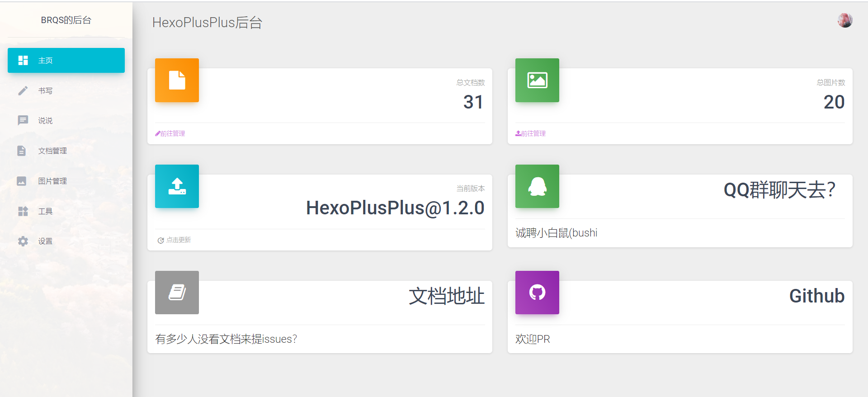Click 点击更新 to update version
Screen dimensions: 868x397
tap(179, 240)
